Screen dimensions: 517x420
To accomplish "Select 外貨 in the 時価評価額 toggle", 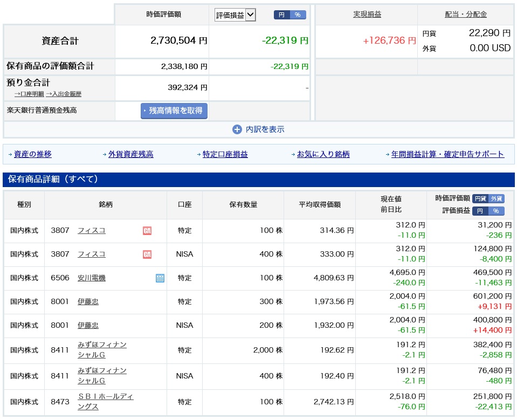I will (496, 198).
